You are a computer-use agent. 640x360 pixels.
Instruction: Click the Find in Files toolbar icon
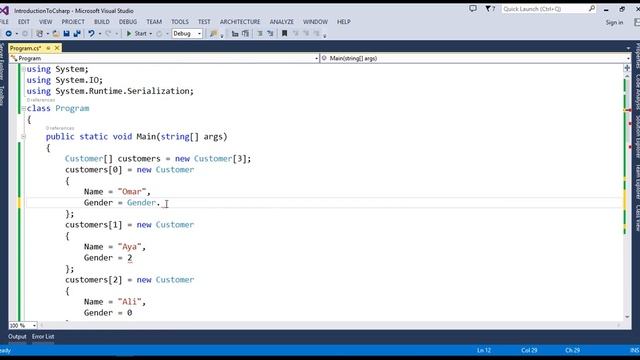pyautogui.click(x=213, y=33)
